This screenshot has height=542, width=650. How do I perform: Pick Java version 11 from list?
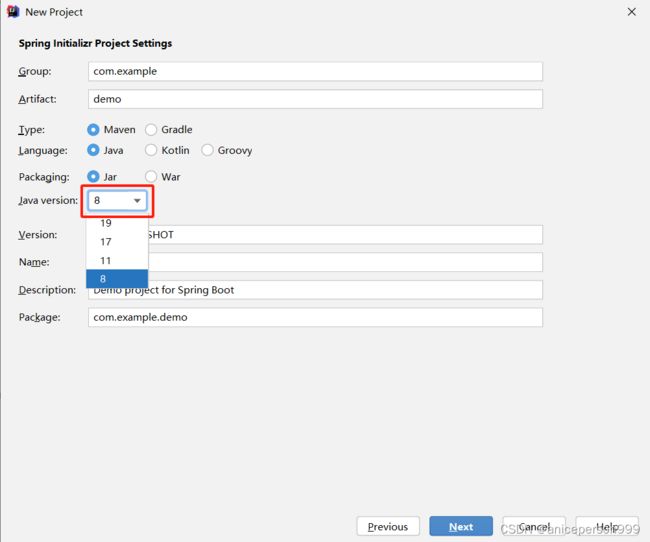[x=117, y=260]
